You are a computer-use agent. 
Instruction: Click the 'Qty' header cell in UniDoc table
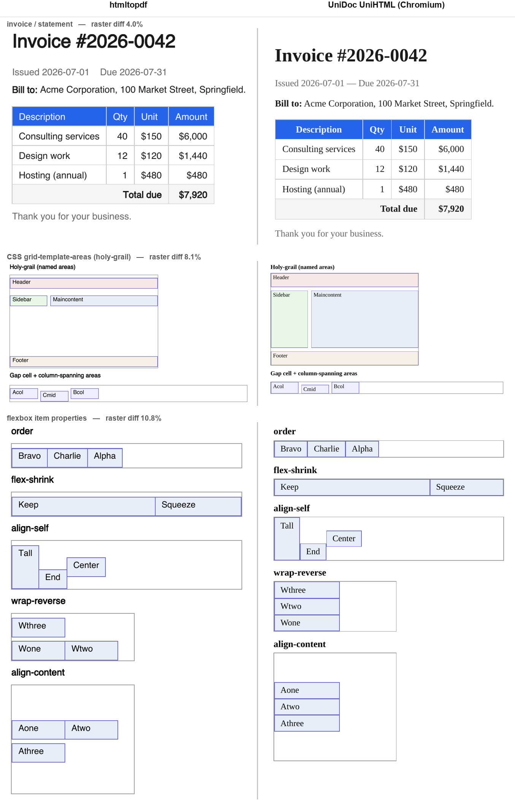coord(377,129)
